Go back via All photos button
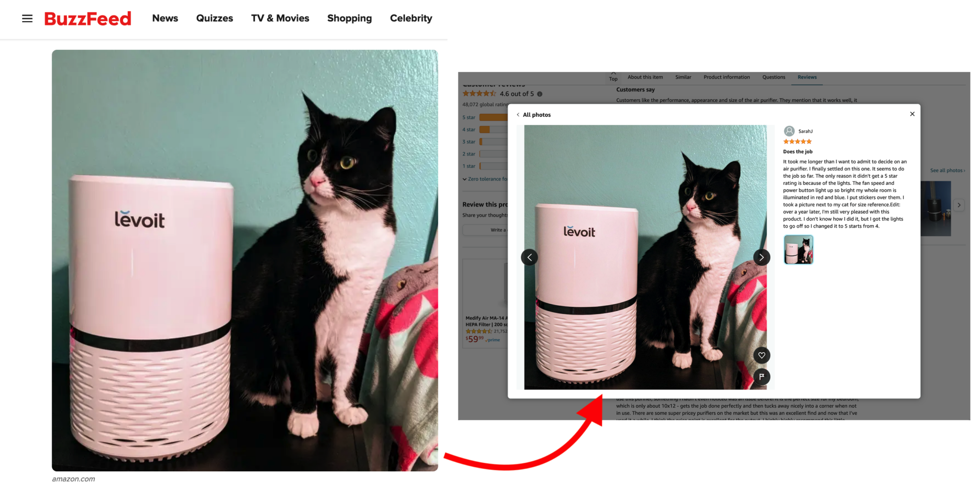 point(534,114)
